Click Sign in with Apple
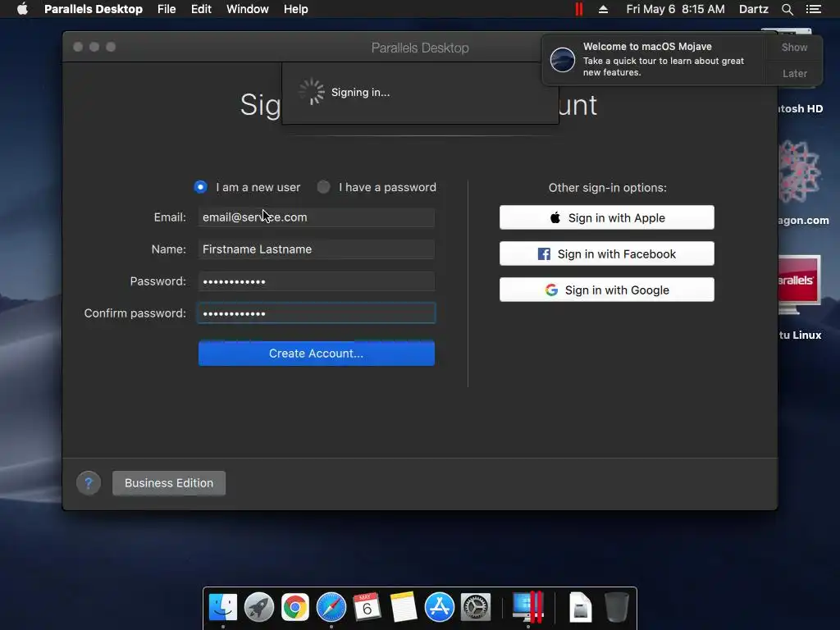 tap(606, 217)
